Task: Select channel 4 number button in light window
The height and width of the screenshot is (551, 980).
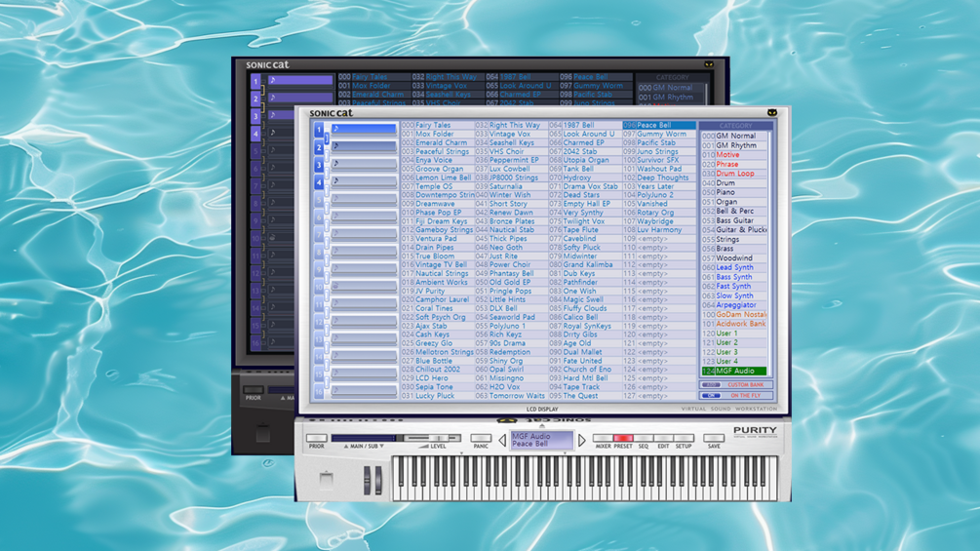Action: (x=319, y=182)
